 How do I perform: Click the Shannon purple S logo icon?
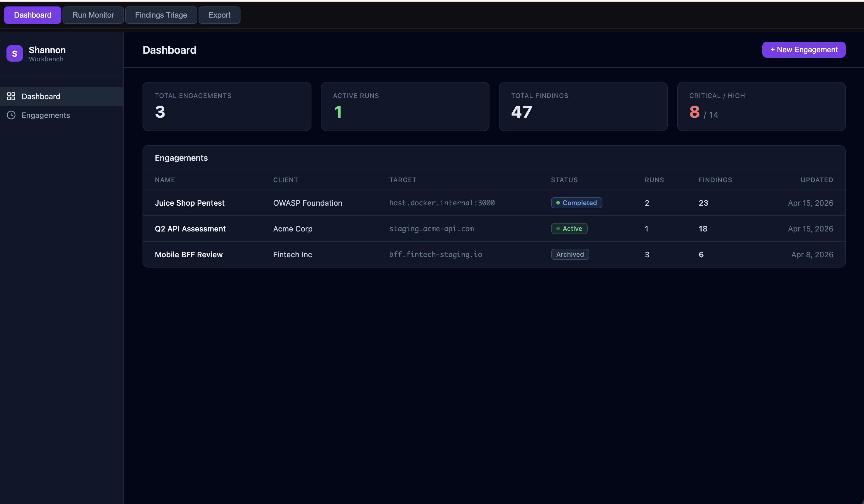pos(14,53)
